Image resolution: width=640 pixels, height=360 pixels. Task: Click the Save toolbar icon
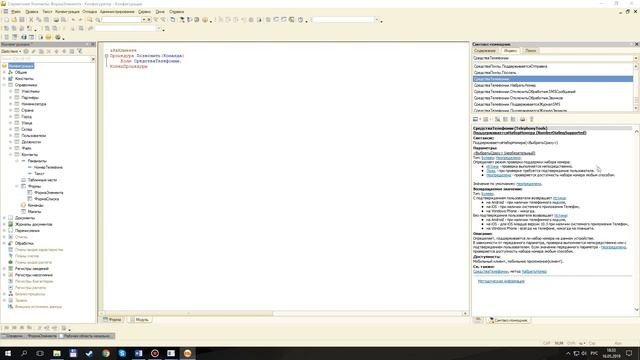(x=22, y=20)
